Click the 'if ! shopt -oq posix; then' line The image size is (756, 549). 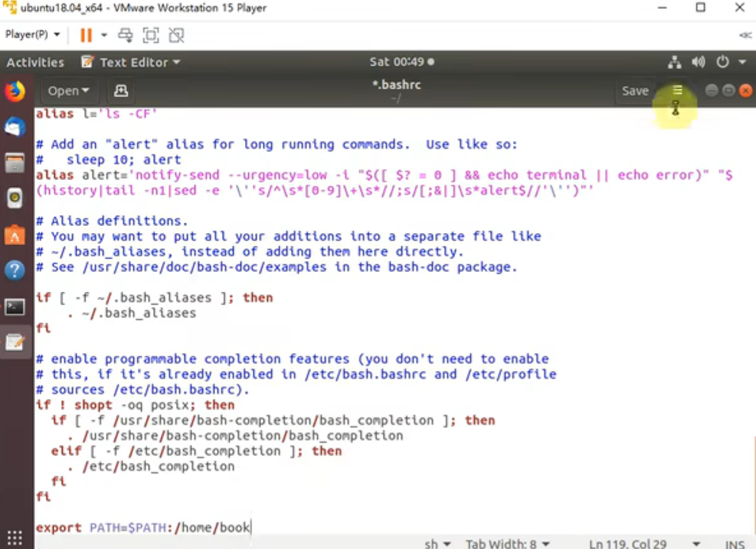[135, 405]
